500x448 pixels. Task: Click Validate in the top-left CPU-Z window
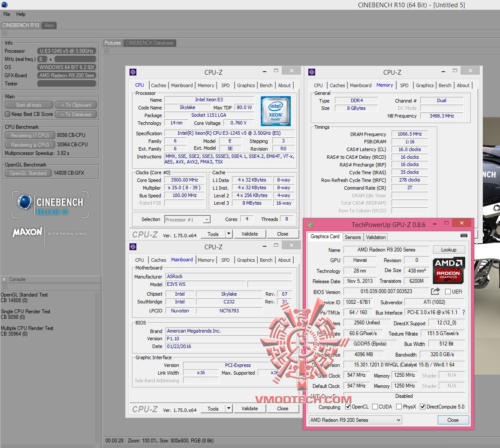[250, 234]
